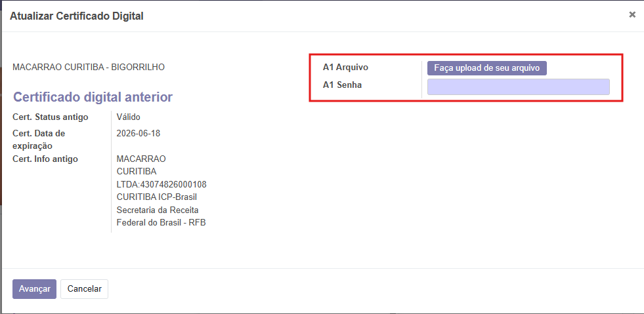Click the Secretaria da Receita text line
This screenshot has width=644, height=314.
pyautogui.click(x=157, y=210)
